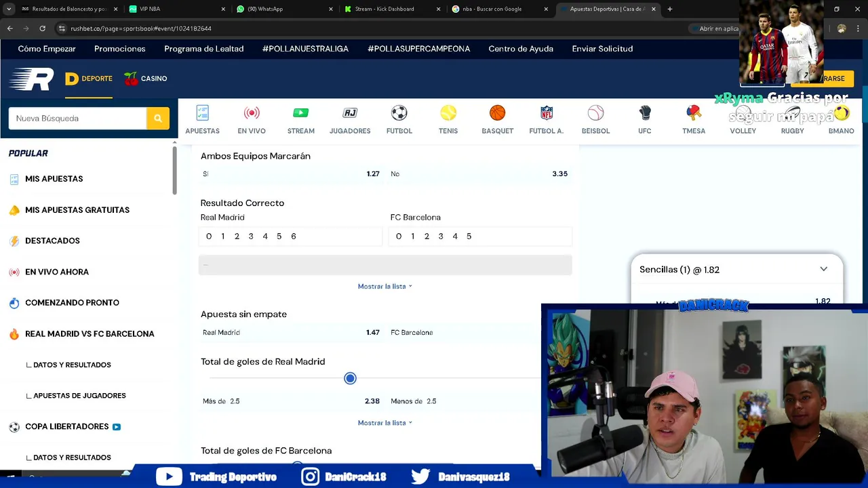Select the Futbol soccer ball icon
The width and height of the screenshot is (868, 488).
pos(399,113)
